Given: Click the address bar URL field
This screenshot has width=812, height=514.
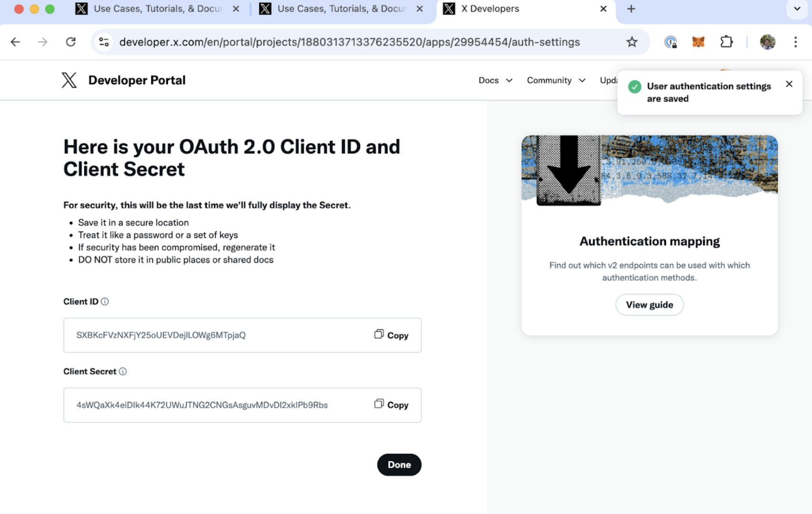Looking at the screenshot, I should [x=349, y=42].
